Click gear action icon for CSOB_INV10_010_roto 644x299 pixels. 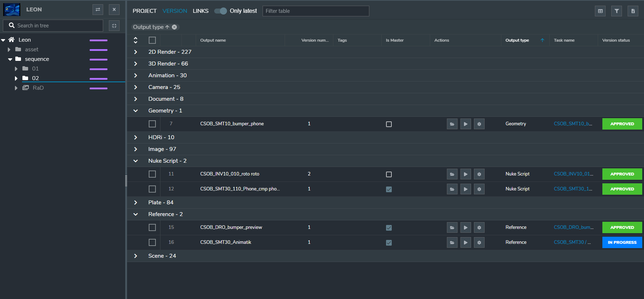pyautogui.click(x=479, y=174)
